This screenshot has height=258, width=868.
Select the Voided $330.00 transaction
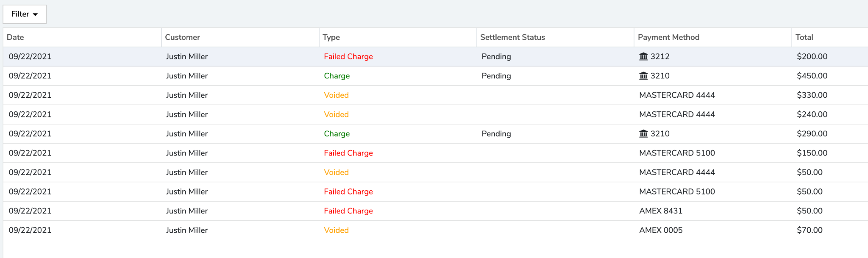tap(435, 95)
